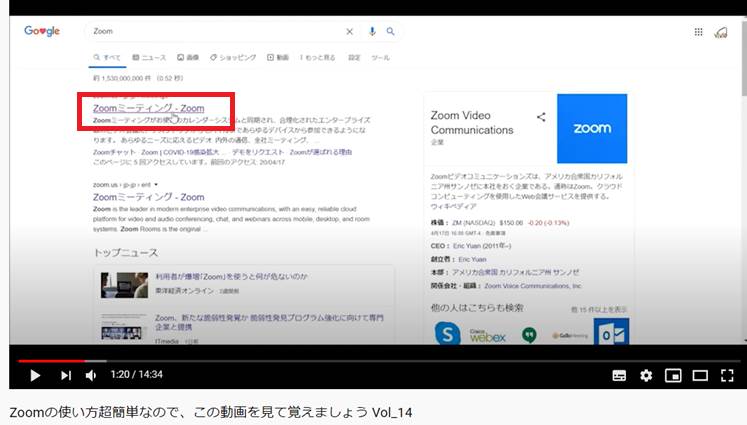Open the ZM (NASDAQ) stock link

click(474, 223)
